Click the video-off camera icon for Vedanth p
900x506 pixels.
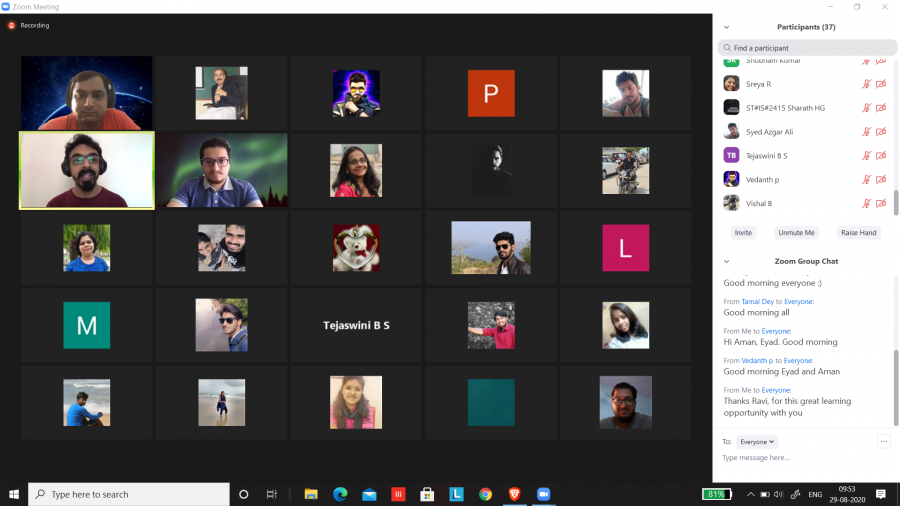881,179
